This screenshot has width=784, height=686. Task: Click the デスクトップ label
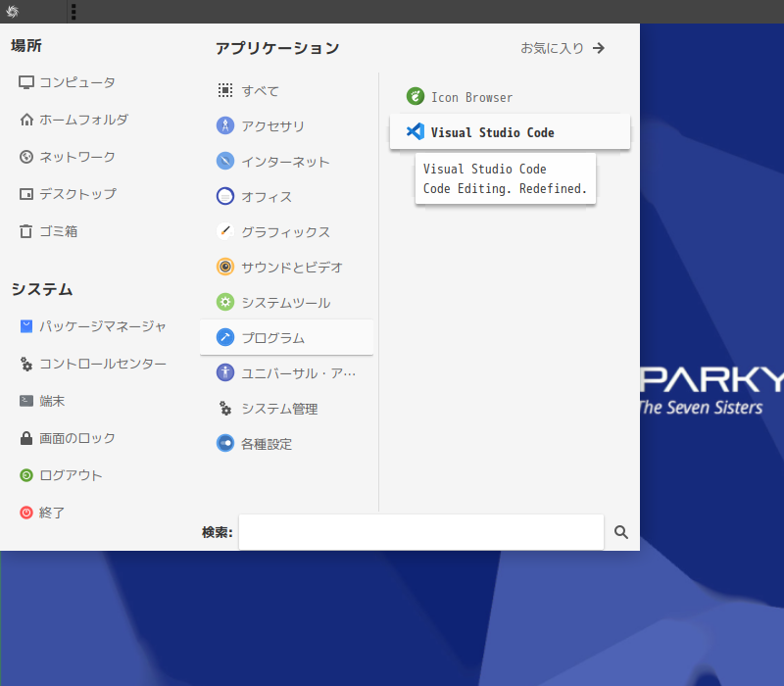pyautogui.click(x=77, y=194)
